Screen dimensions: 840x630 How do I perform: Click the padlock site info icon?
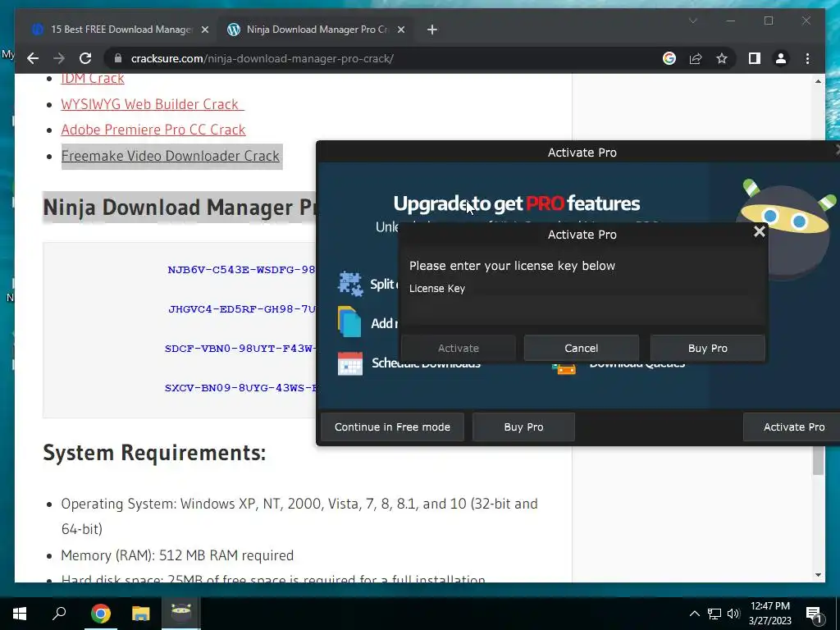[x=118, y=58]
